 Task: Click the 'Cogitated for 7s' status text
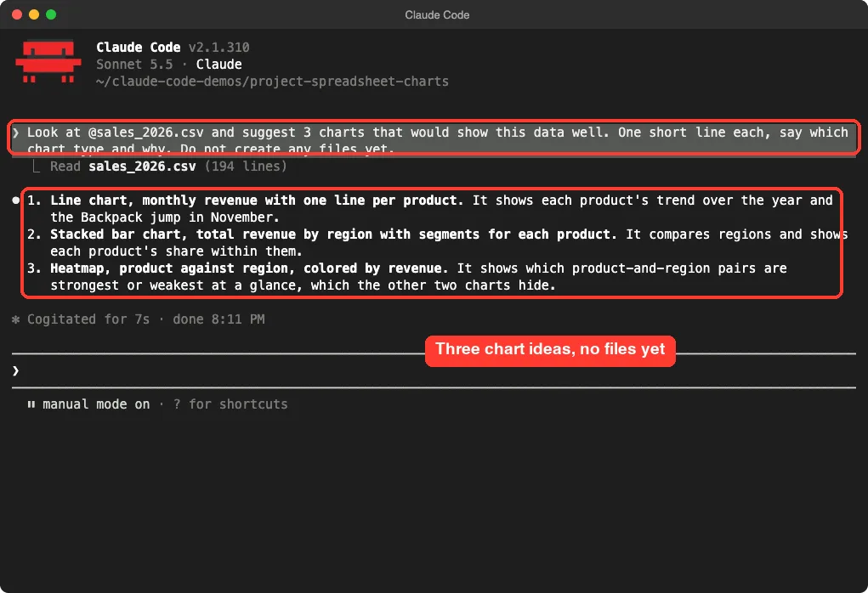coord(88,319)
